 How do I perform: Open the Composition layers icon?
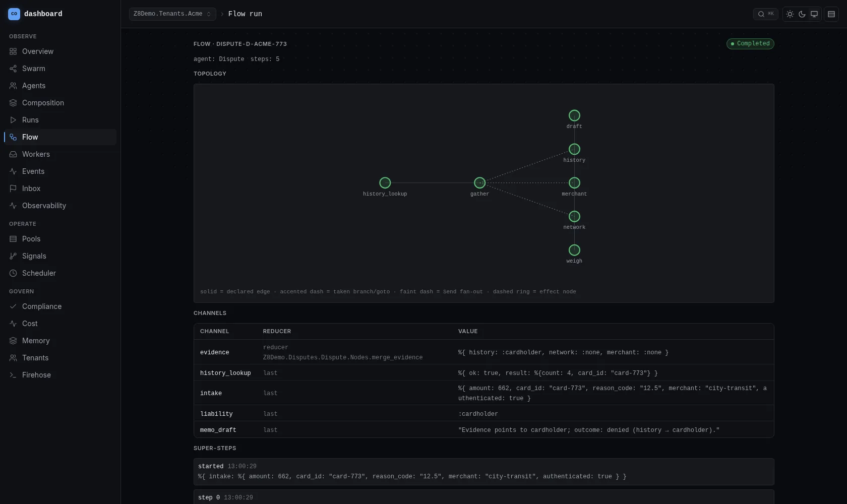click(13, 103)
